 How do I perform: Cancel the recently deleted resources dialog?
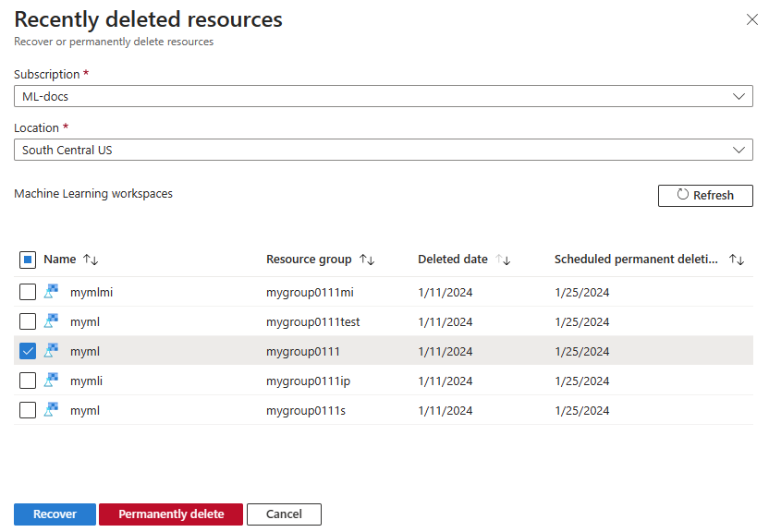click(284, 514)
